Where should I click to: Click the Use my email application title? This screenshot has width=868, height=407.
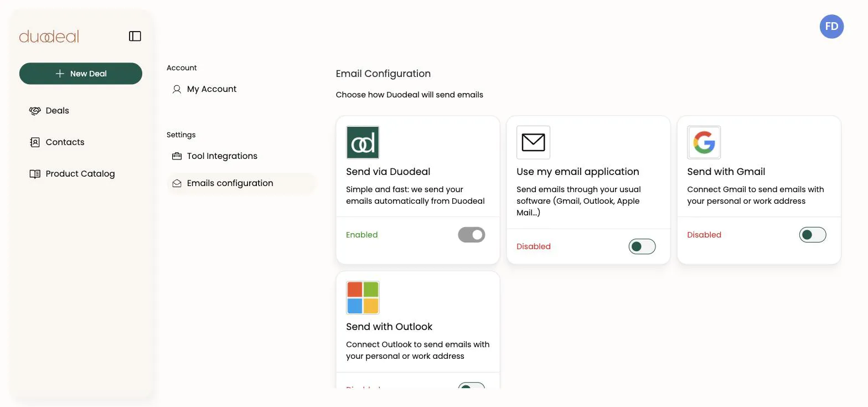[x=578, y=172]
